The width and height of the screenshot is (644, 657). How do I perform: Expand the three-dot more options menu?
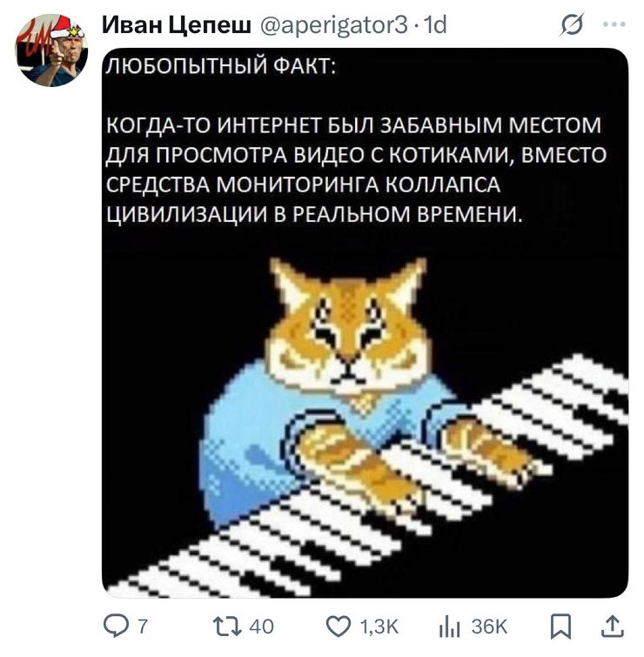click(x=614, y=24)
